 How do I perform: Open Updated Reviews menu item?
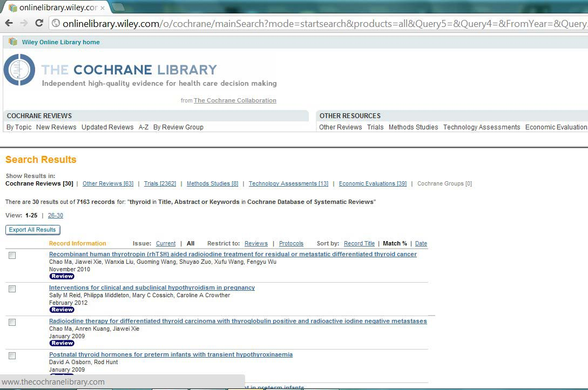coord(107,127)
